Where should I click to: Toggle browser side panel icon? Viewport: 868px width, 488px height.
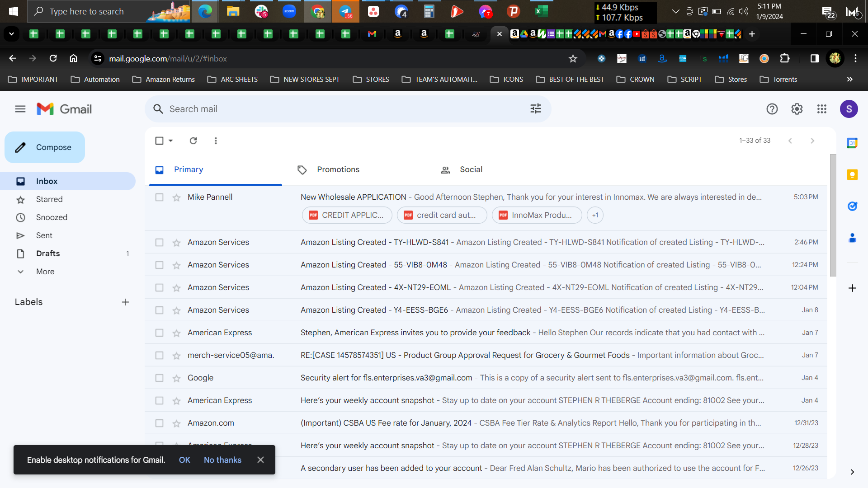pyautogui.click(x=814, y=58)
